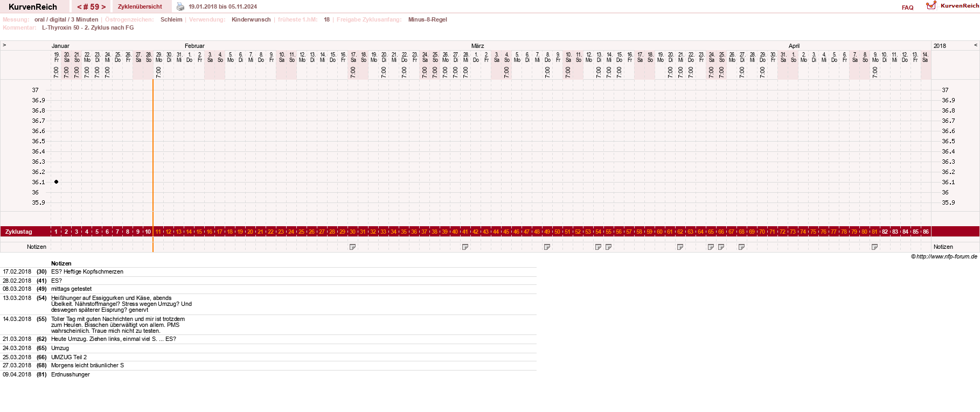980x412 pixels.
Task: Click the 'oral / digital / 3 Minuten' value
Action: click(x=66, y=19)
